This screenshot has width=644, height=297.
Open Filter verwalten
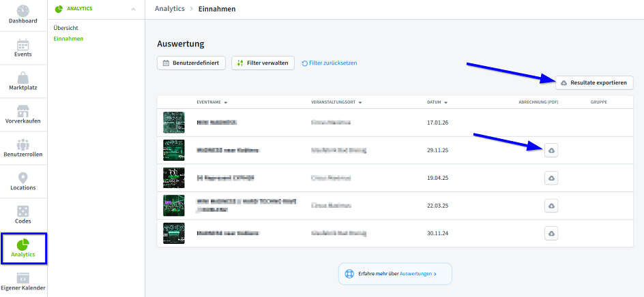pyautogui.click(x=263, y=63)
